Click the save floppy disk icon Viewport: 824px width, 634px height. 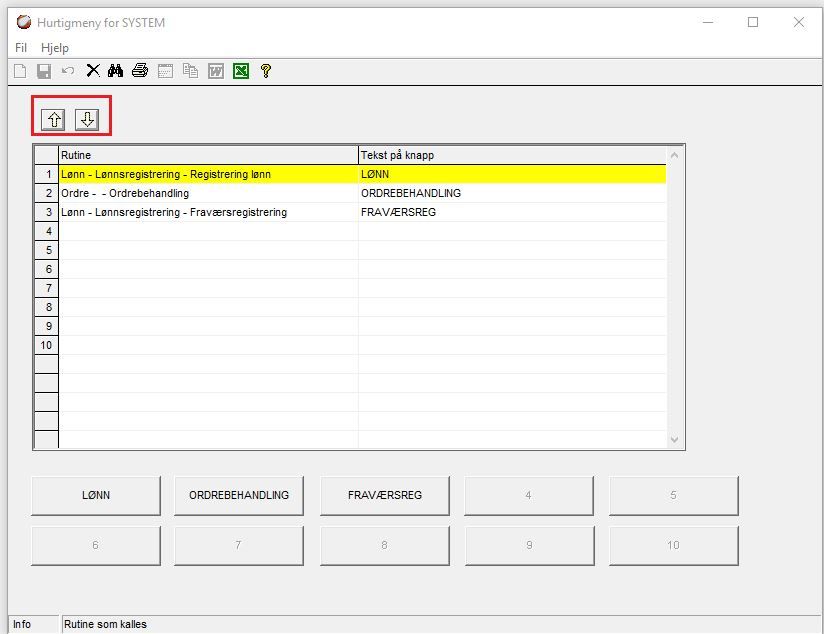(x=44, y=70)
